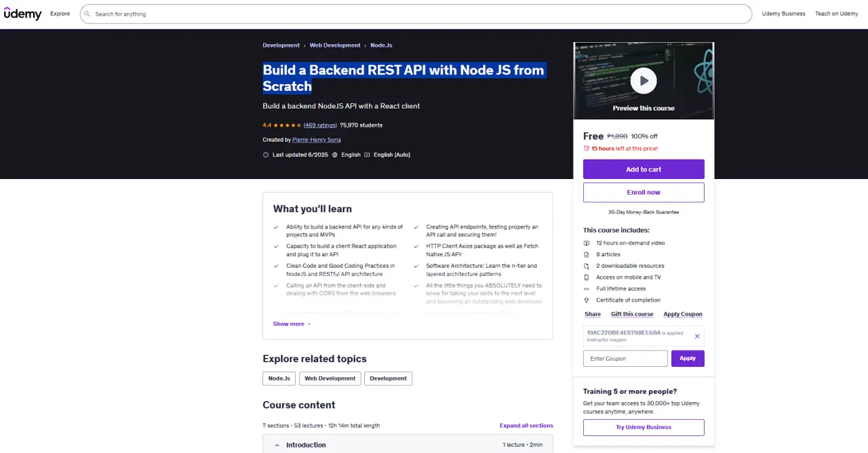Open Teach on Udemy from the header
Viewport: 868px width, 453px height.
837,14
